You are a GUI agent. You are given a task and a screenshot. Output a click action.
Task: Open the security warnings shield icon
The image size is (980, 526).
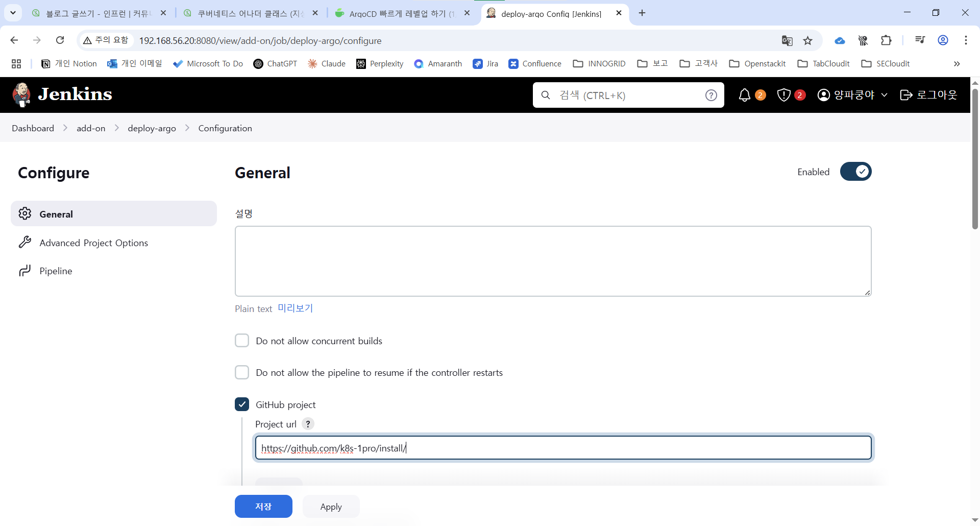tap(784, 95)
